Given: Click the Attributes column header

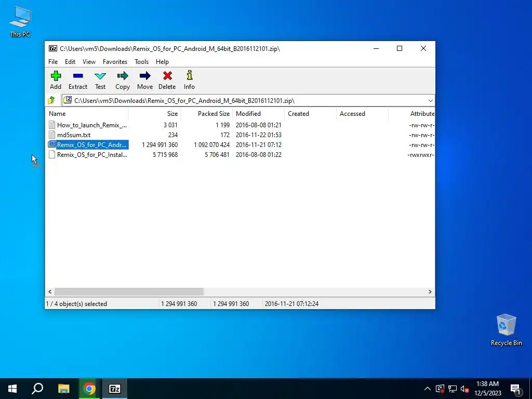Looking at the screenshot, I should [411, 114].
